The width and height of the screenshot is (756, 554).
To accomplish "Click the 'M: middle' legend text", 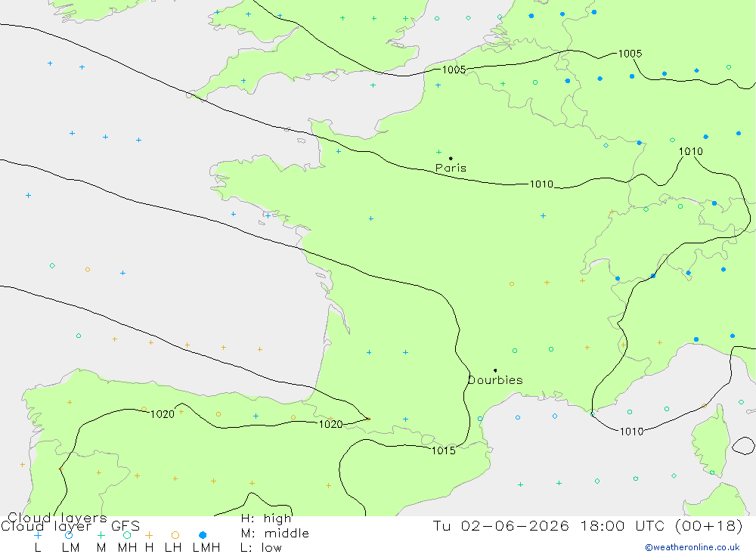I will [275, 534].
